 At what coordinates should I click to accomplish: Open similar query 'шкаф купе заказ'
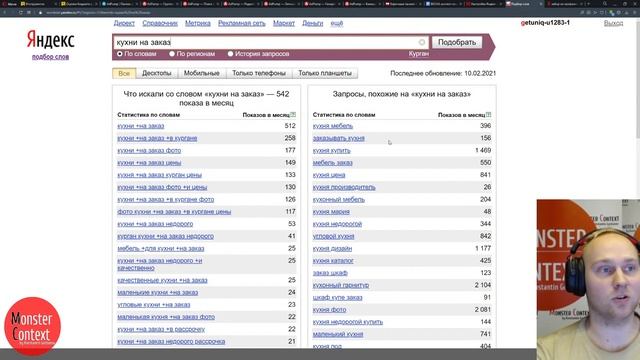(x=338, y=298)
